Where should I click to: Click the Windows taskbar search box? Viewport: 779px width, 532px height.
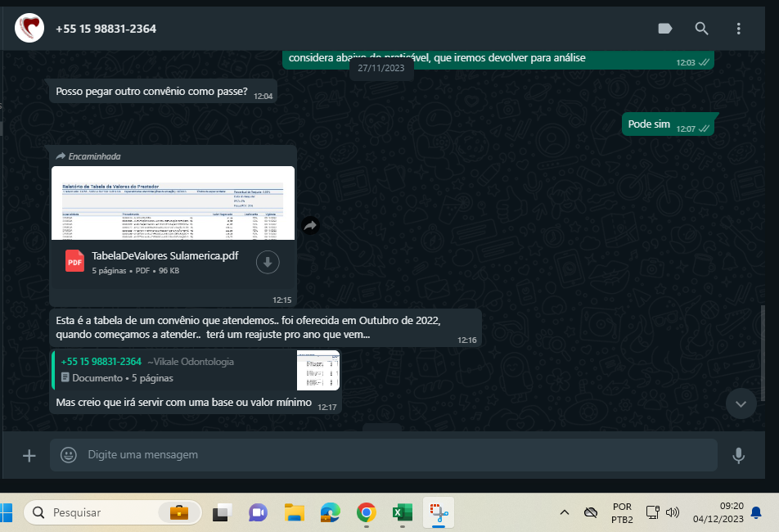point(113,512)
